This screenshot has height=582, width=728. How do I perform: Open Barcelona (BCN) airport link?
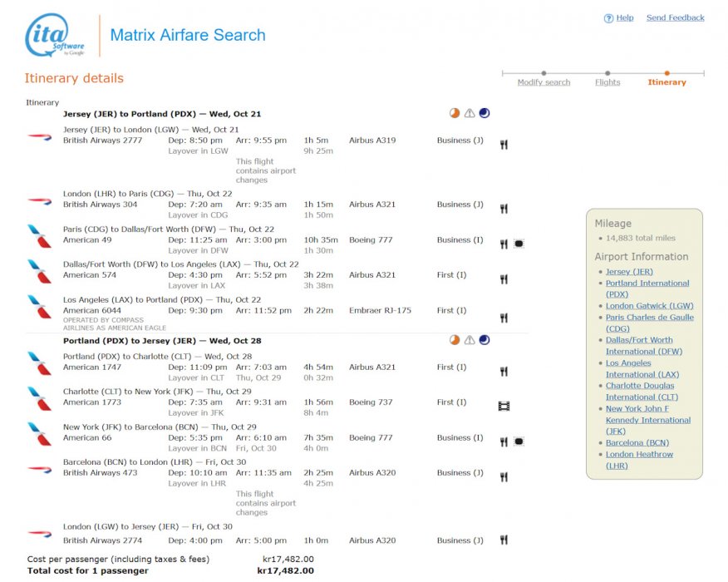pos(637,443)
